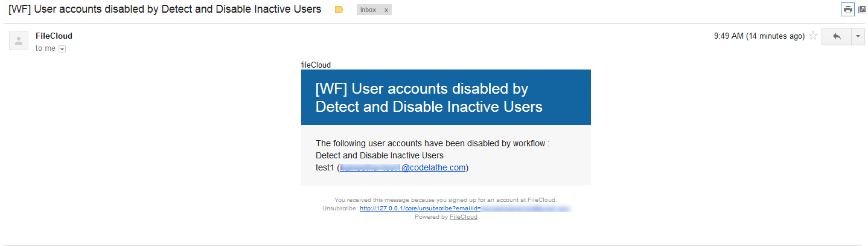Viewport: 868px width, 246px height.
Task: Click the 'fileCloud' text above the banner
Action: coord(316,65)
